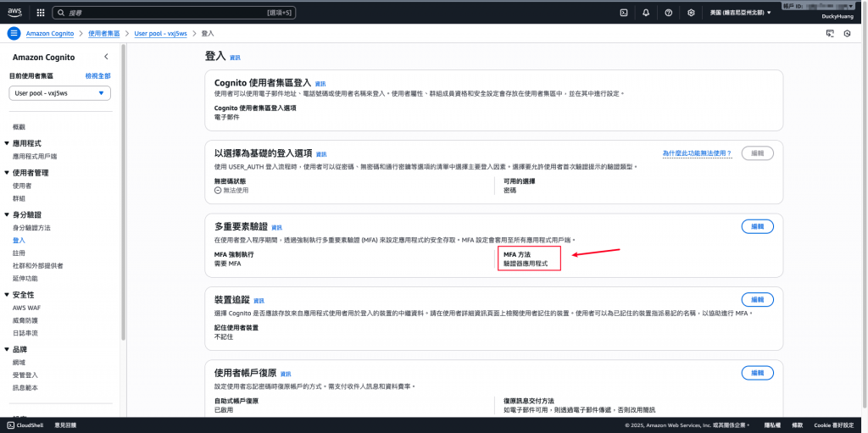Image resolution: width=868 pixels, height=433 pixels.
Task: Click the 編輯 button for 裝置追蹤
Action: 757,300
